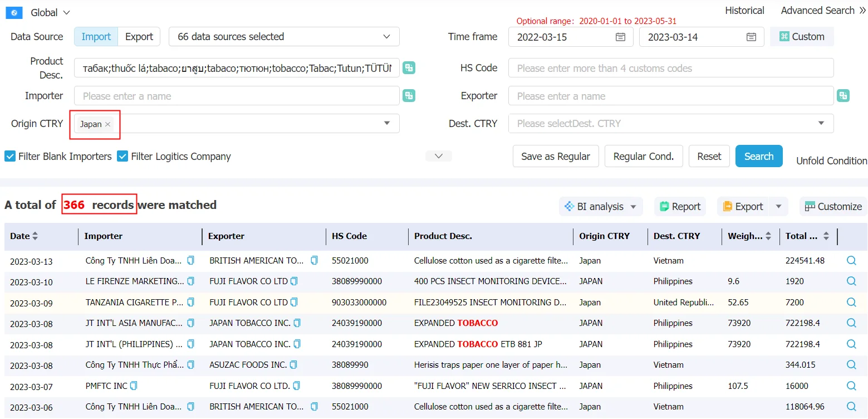868x419 pixels.
Task: Expand the Origin CTRY dropdown arrow
Action: (x=387, y=123)
